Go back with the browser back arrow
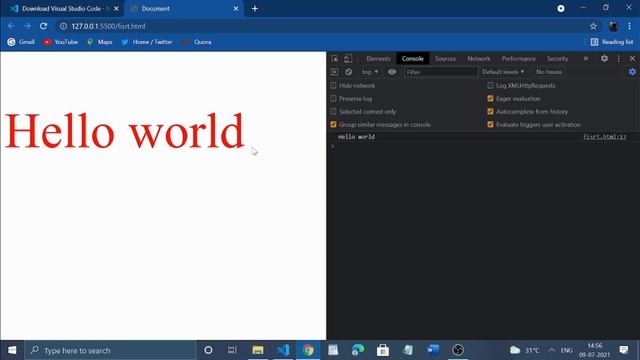The image size is (640, 360). pos(11,26)
